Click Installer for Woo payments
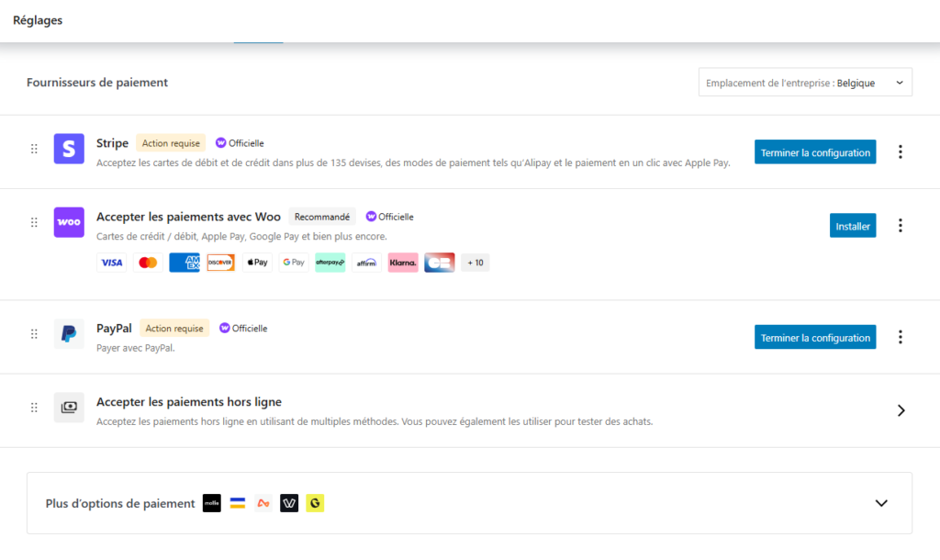The image size is (940, 560). (853, 226)
